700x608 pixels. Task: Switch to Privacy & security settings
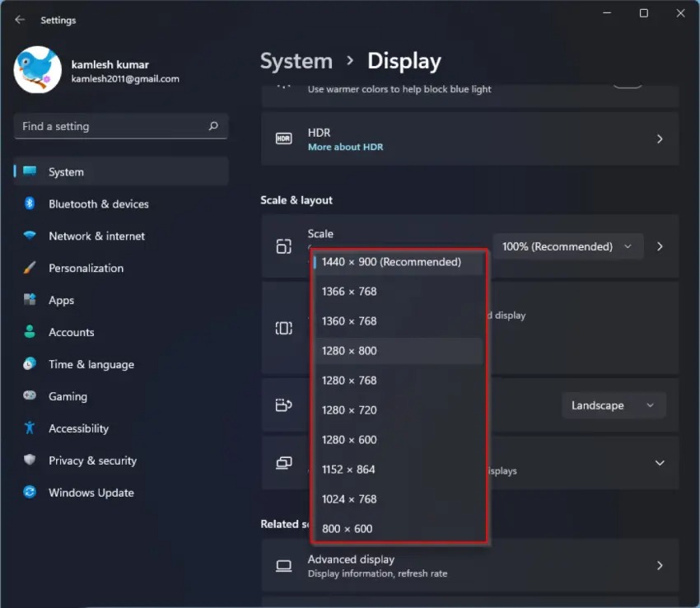[x=30, y=461]
